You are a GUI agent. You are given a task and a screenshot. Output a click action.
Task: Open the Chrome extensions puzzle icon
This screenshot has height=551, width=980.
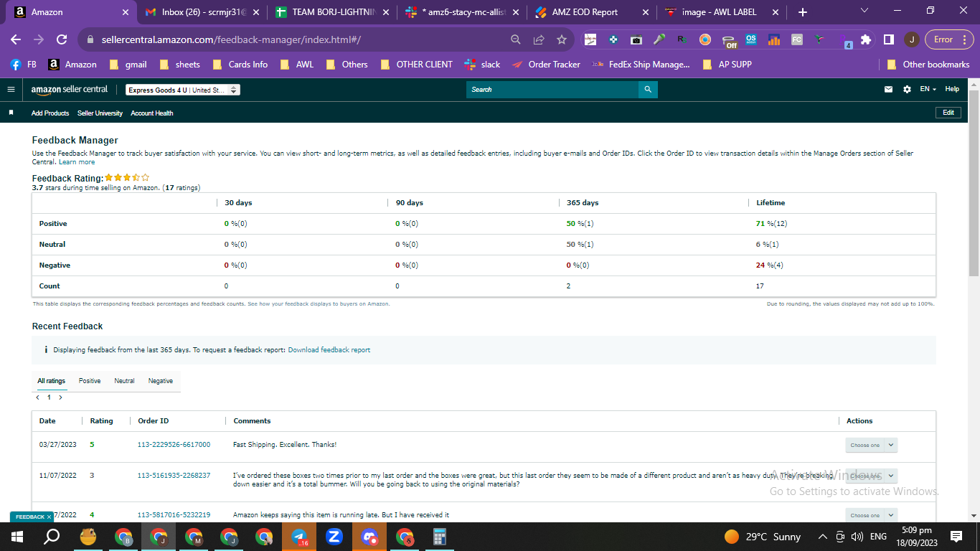click(866, 39)
